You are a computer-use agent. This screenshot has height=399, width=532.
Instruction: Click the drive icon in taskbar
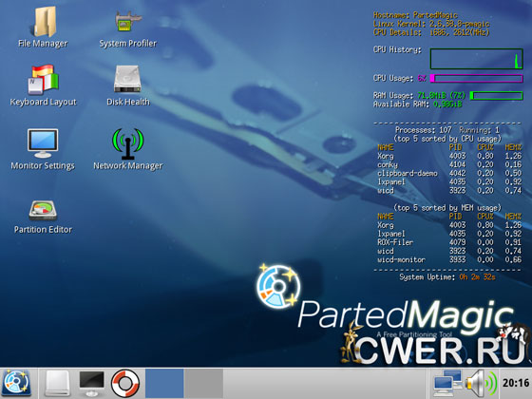[x=57, y=384]
